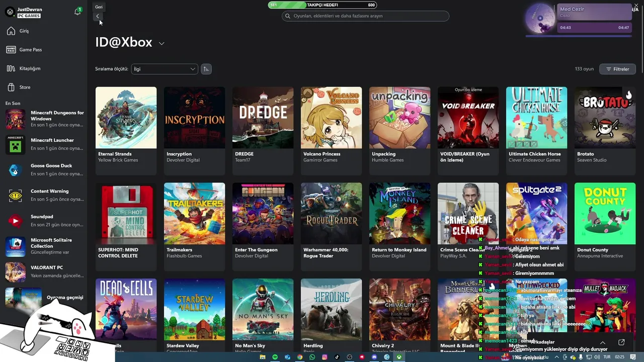
Task: Open the Enter The Gungeon tile
Action: (x=263, y=227)
